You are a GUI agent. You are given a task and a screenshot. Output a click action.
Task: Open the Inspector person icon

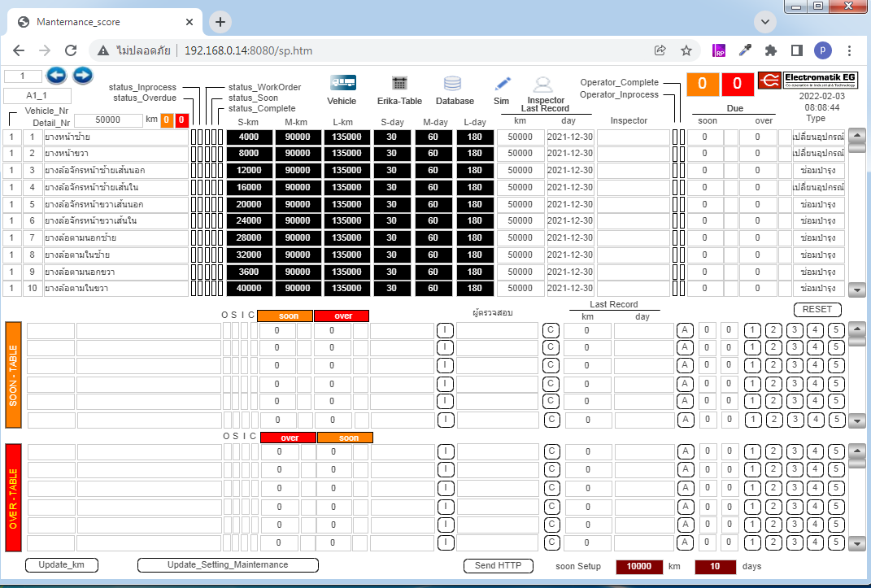click(542, 84)
